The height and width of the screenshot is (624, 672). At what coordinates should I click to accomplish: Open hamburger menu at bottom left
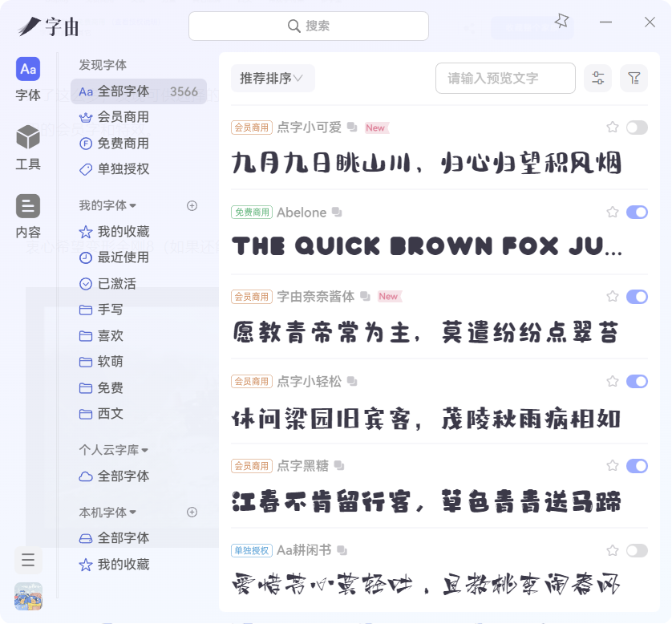28,560
